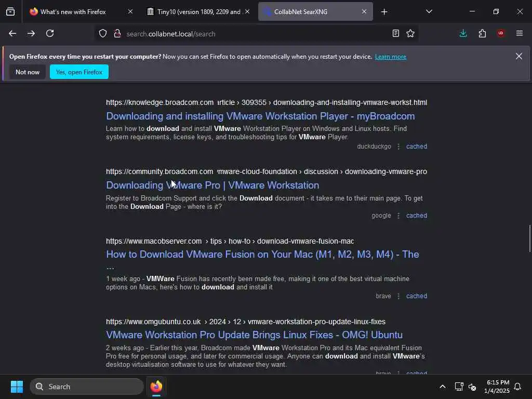Follow the Learn more link

coord(391,57)
